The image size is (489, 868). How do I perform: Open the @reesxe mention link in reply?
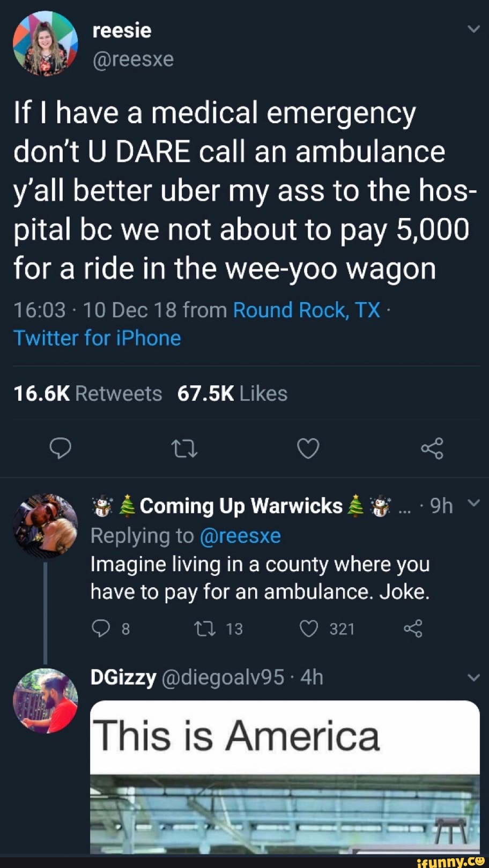pos(240,535)
